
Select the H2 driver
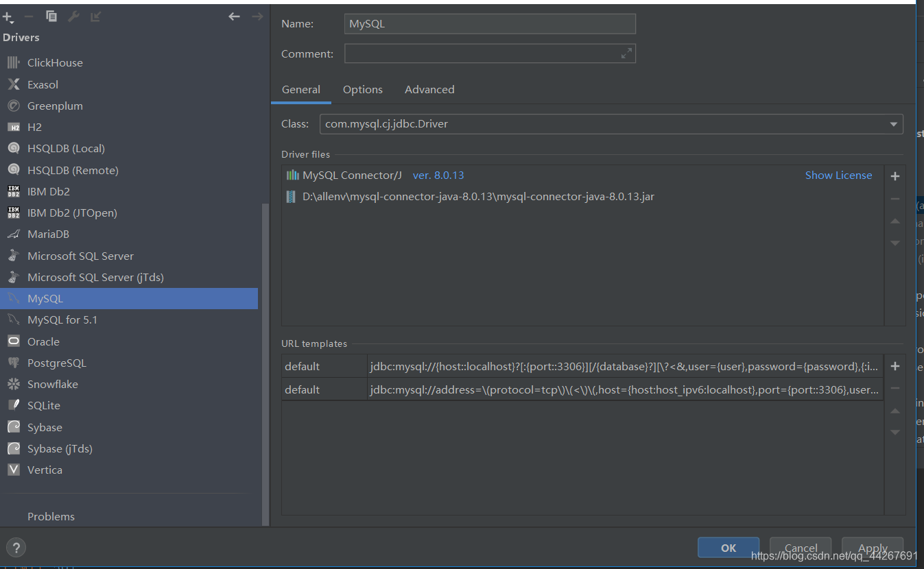129,127
